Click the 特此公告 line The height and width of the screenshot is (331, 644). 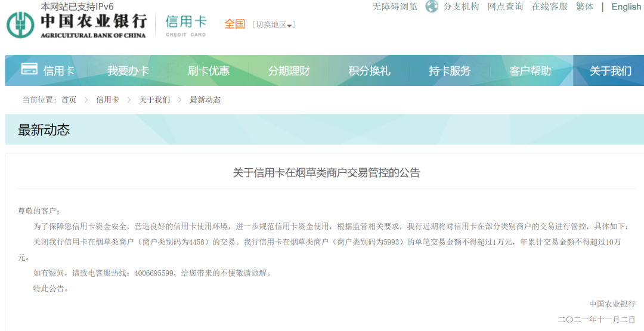coord(51,289)
